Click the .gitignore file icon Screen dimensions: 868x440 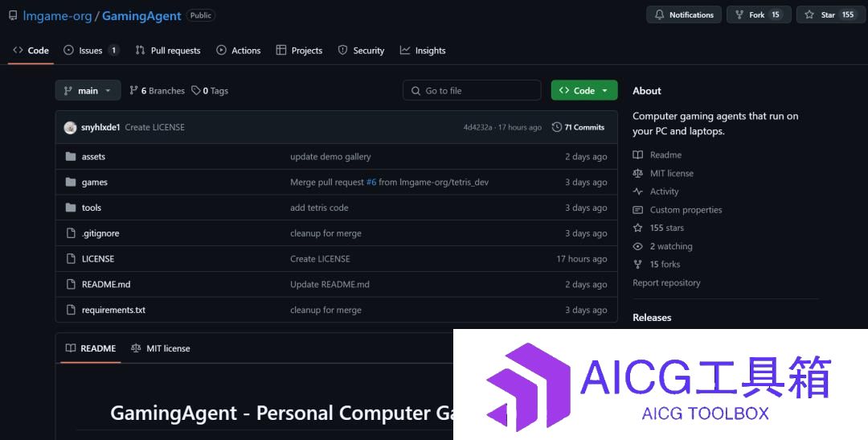[x=70, y=233]
